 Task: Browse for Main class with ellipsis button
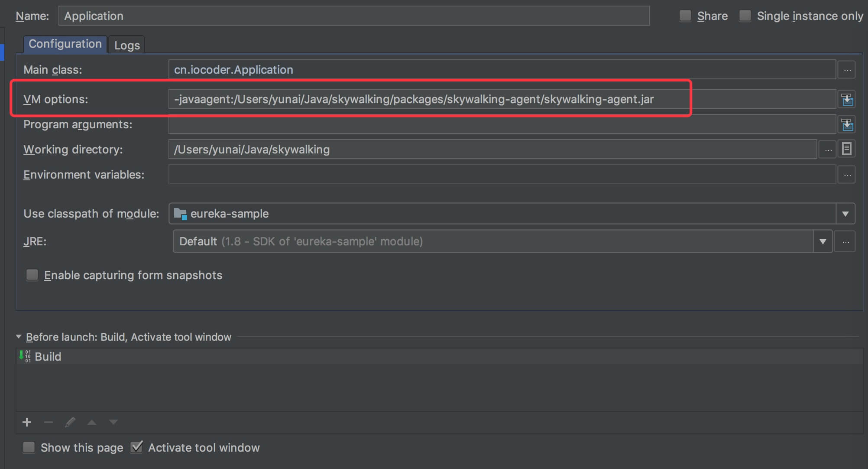(x=847, y=70)
